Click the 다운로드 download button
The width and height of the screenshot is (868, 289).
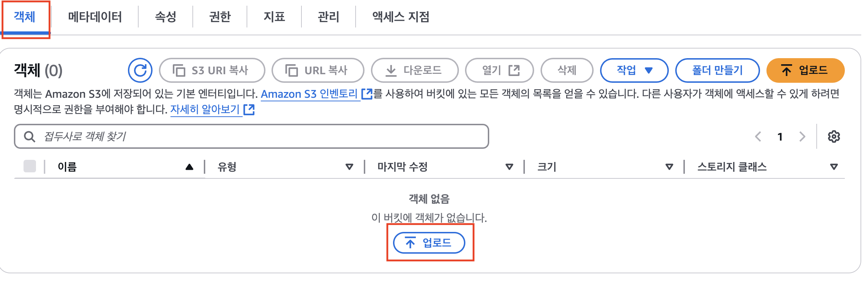[x=414, y=70]
